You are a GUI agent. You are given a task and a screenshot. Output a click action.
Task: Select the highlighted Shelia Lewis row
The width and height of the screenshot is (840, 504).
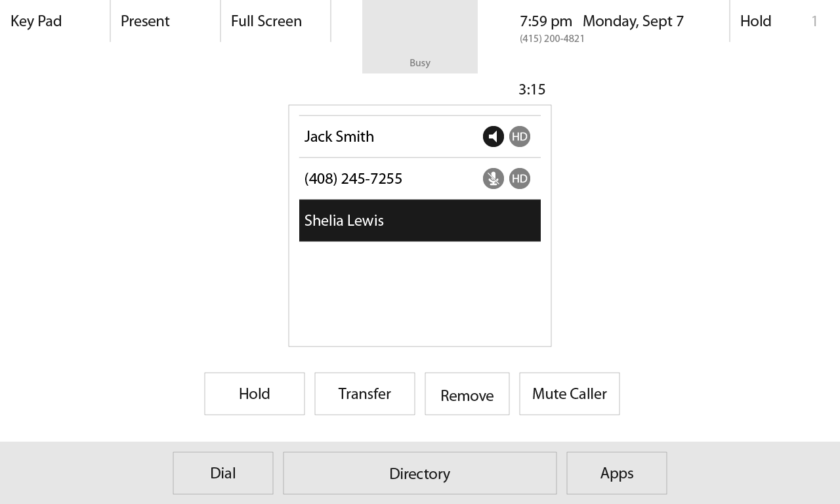pos(420,220)
